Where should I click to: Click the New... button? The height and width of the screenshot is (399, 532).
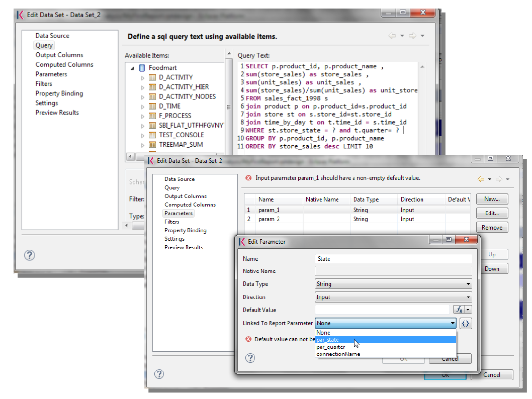point(492,199)
